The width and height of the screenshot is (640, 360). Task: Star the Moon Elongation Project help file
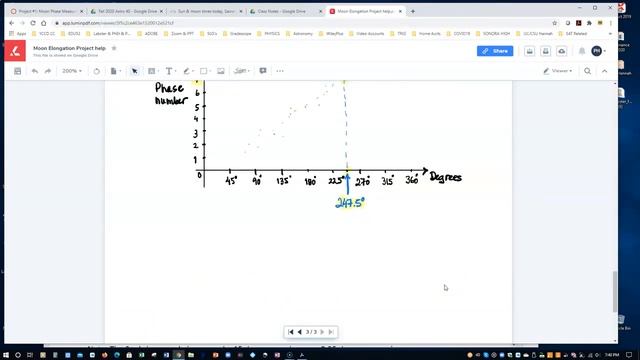pyautogui.click(x=114, y=48)
